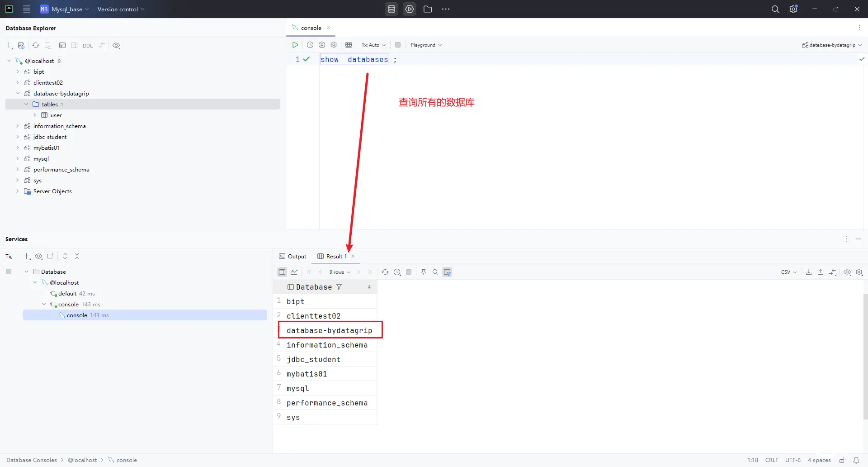Close the Result 1 tab
Image resolution: width=868 pixels, height=467 pixels.
coord(353,256)
